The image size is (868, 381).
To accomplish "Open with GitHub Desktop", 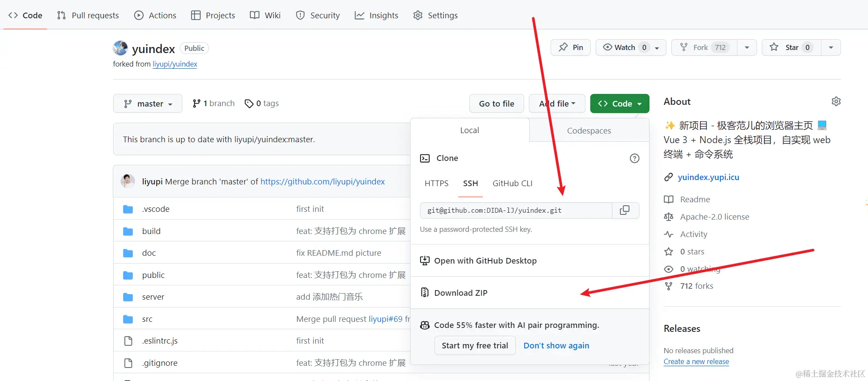I will point(478,261).
